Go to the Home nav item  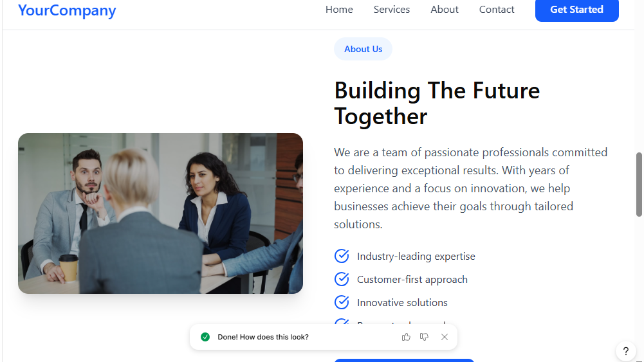click(339, 10)
